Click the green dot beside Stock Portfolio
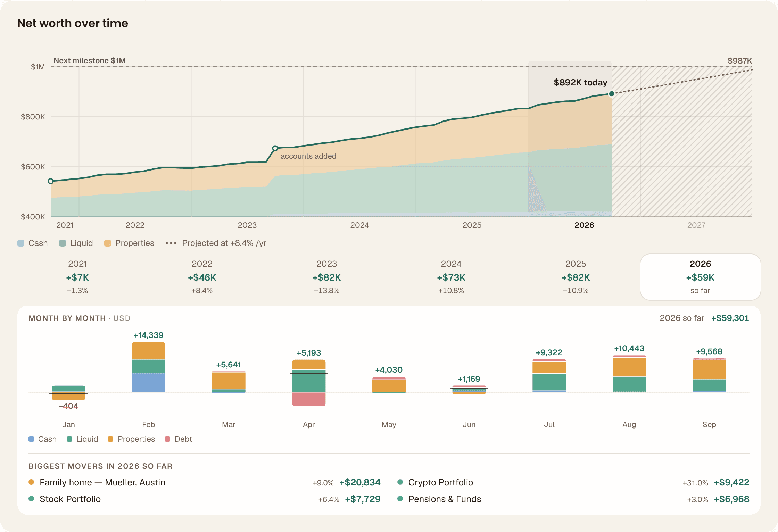778x532 pixels. click(31, 499)
